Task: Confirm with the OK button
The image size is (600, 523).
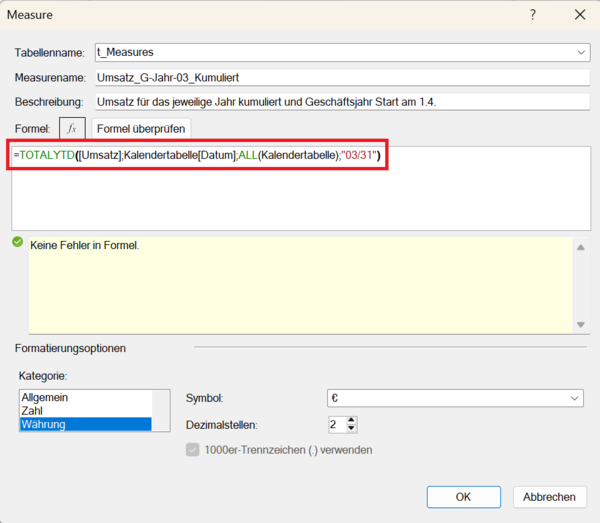Action: [x=463, y=497]
